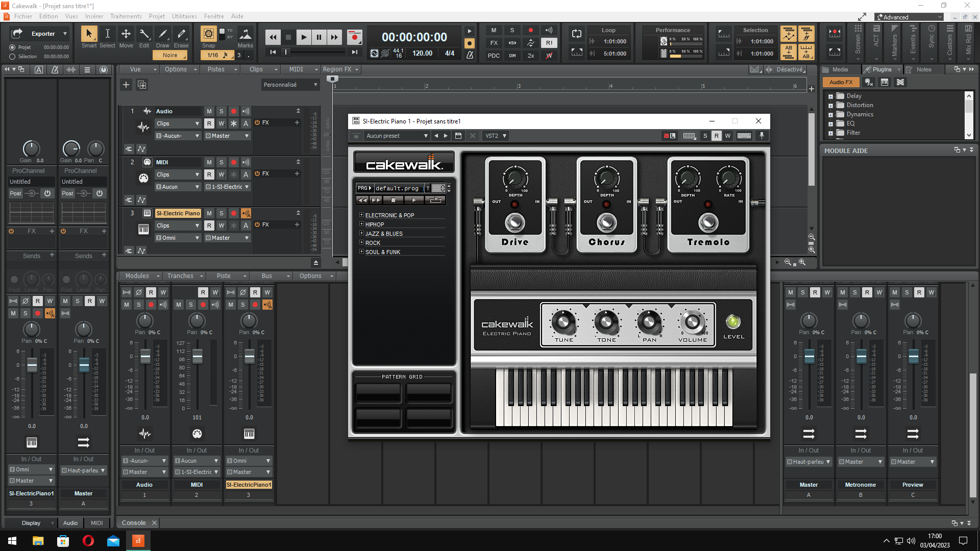The image size is (980, 551).
Task: Switch to the Notes tab
Action: coord(923,69)
